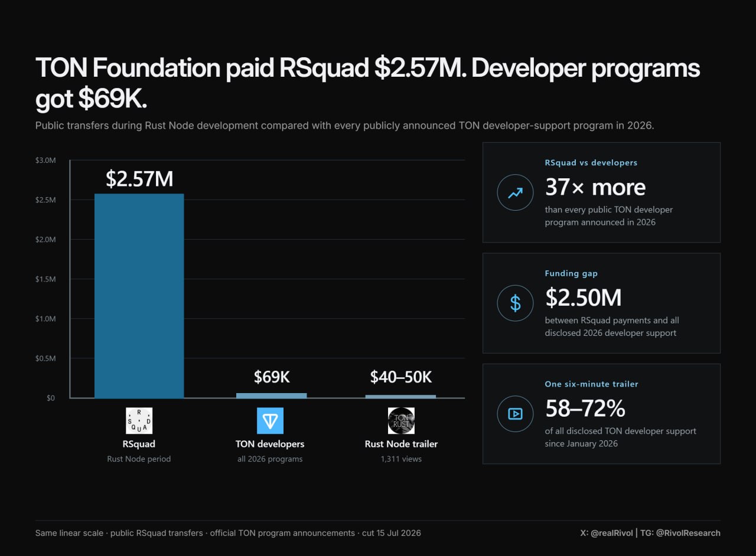The image size is (756, 556).
Task: Click the text "of all disclosed TON developer support"
Action: click(621, 431)
